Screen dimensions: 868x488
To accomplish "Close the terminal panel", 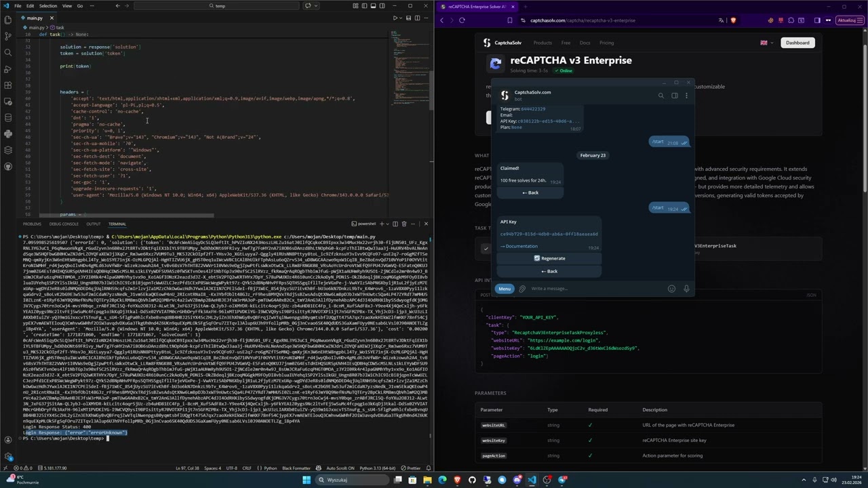I will pos(426,224).
